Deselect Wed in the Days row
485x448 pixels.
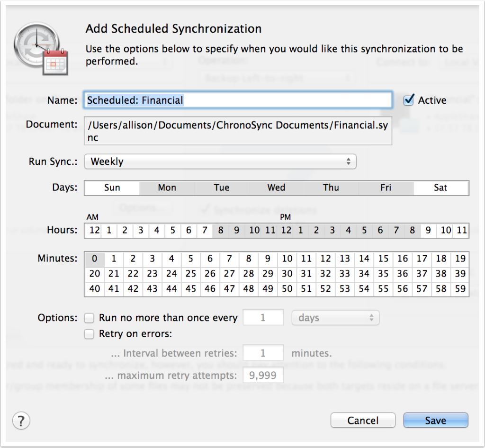point(276,188)
